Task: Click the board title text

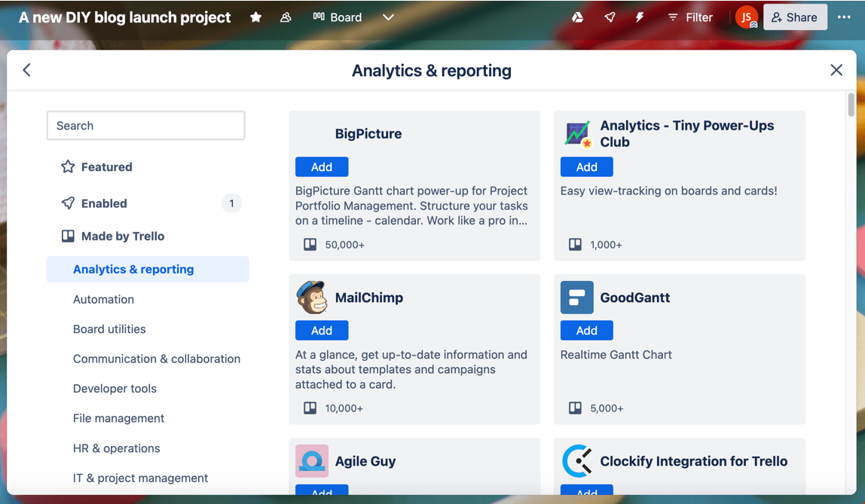Action: 124,17
